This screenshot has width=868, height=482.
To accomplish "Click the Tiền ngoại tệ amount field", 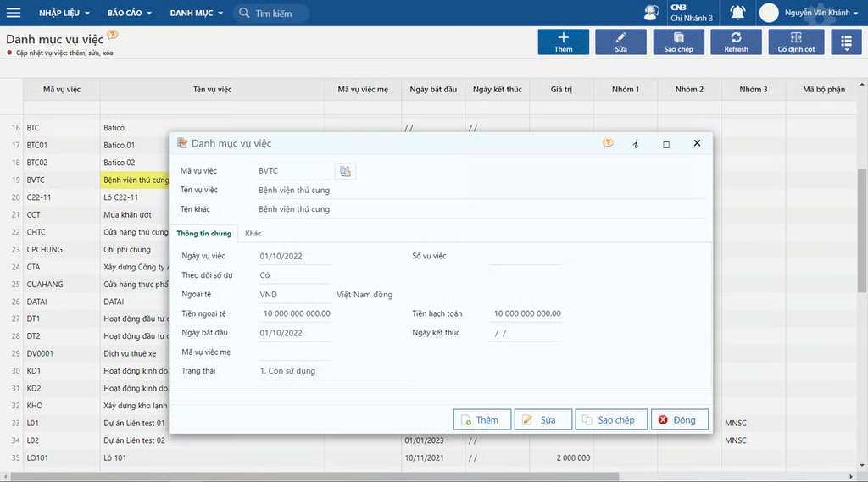I will (294, 313).
